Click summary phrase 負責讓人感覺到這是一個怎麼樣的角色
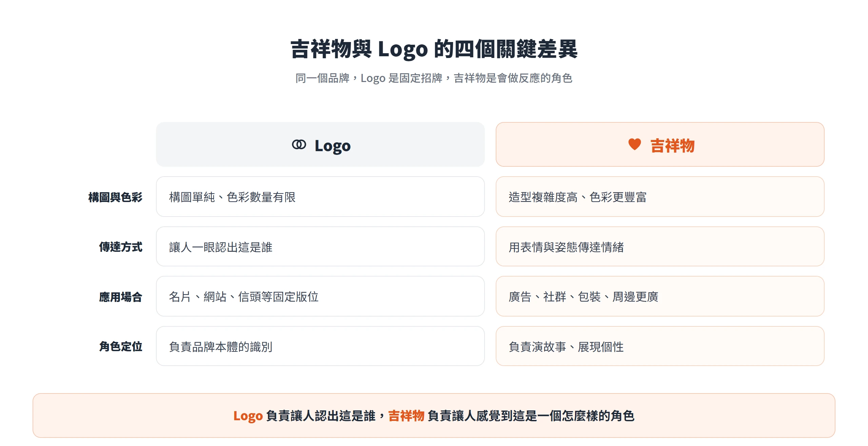Screen dimensions: 868x446 coord(531,415)
